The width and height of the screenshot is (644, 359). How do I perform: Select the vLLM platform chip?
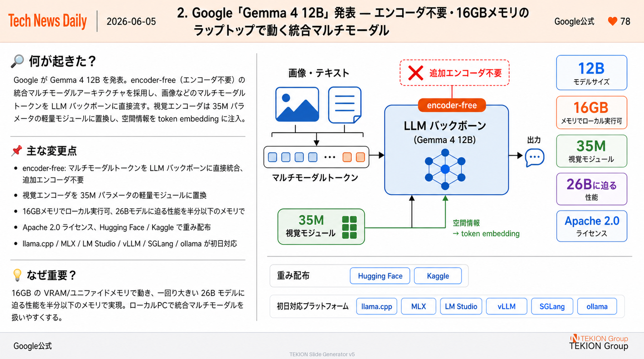[506, 306]
